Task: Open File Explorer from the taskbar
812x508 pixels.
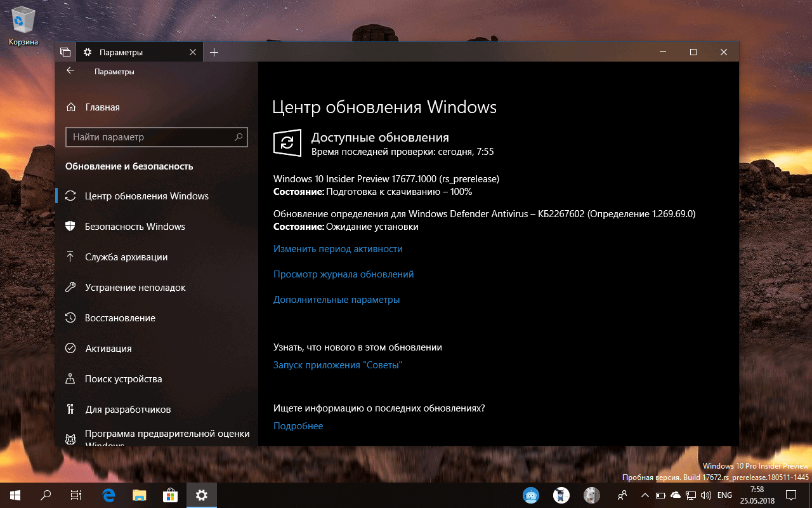Action: [140, 495]
